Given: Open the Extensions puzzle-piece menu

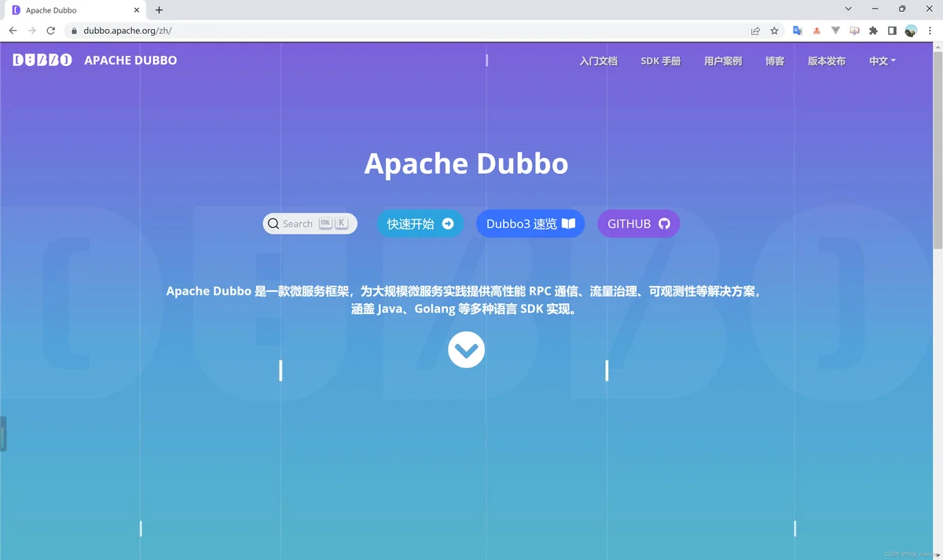Looking at the screenshot, I should coord(873,31).
